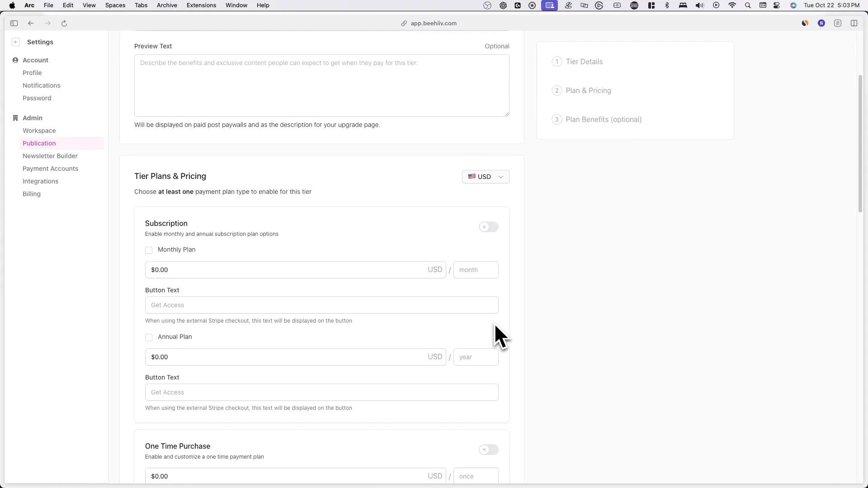Open the Spaces menu in menu bar
The height and width of the screenshot is (488, 868).
point(115,5)
